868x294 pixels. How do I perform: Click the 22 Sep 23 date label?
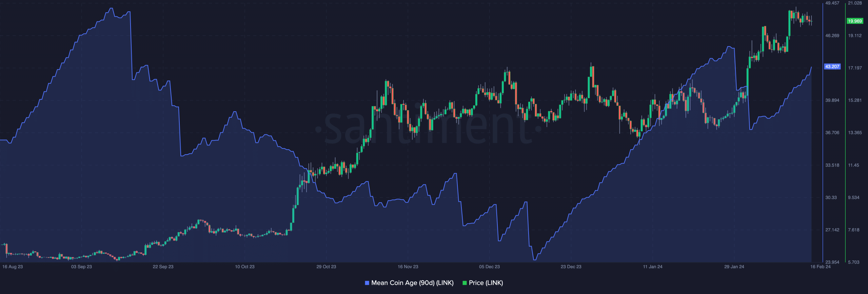pos(163,267)
